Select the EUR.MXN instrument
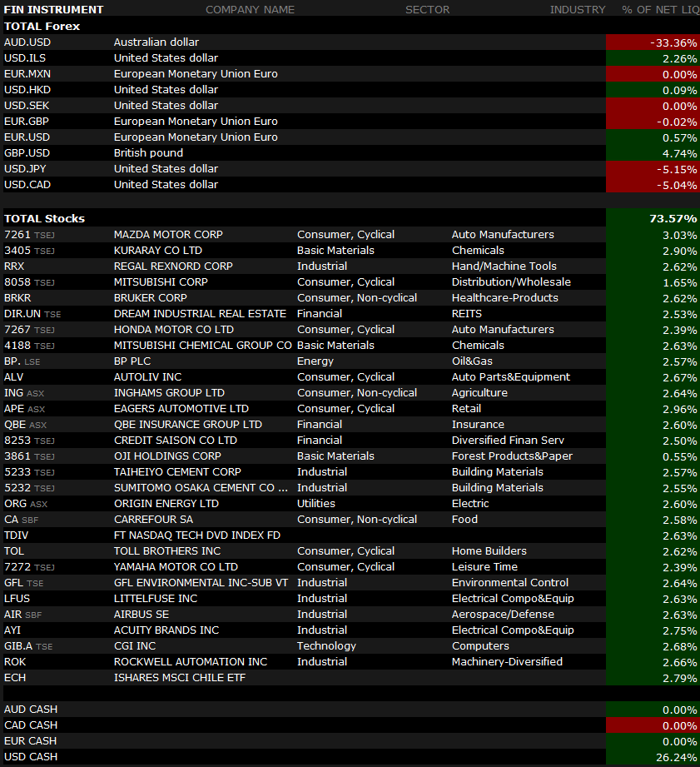The image size is (700, 767). click(x=27, y=74)
